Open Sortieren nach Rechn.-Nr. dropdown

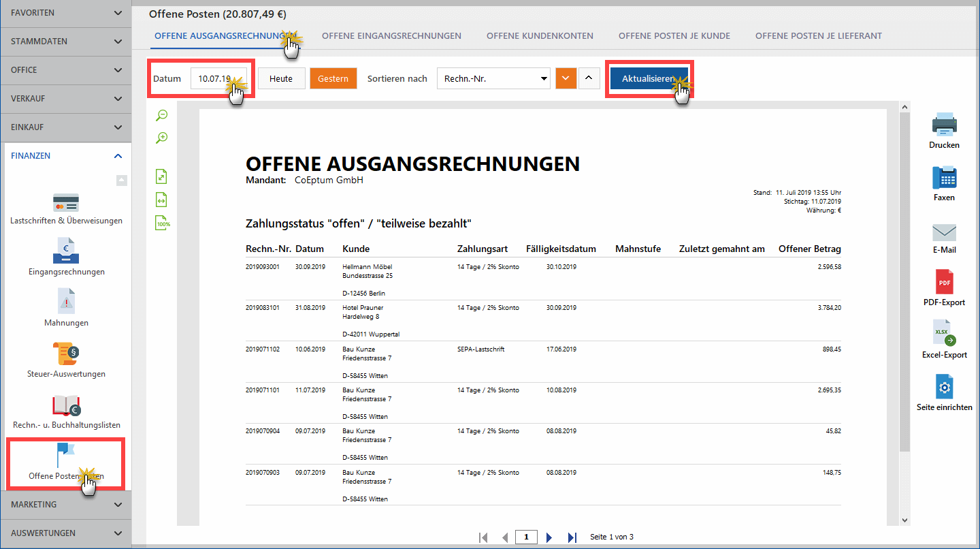(x=493, y=78)
